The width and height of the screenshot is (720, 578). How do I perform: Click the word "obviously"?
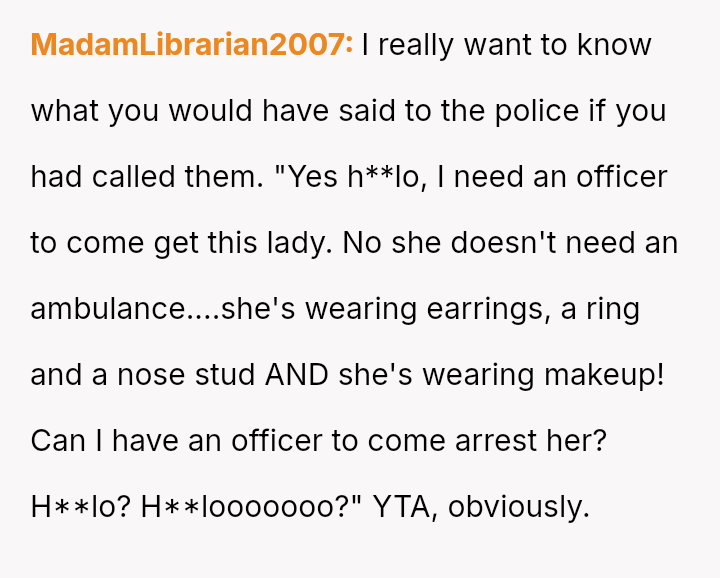tap(519, 507)
